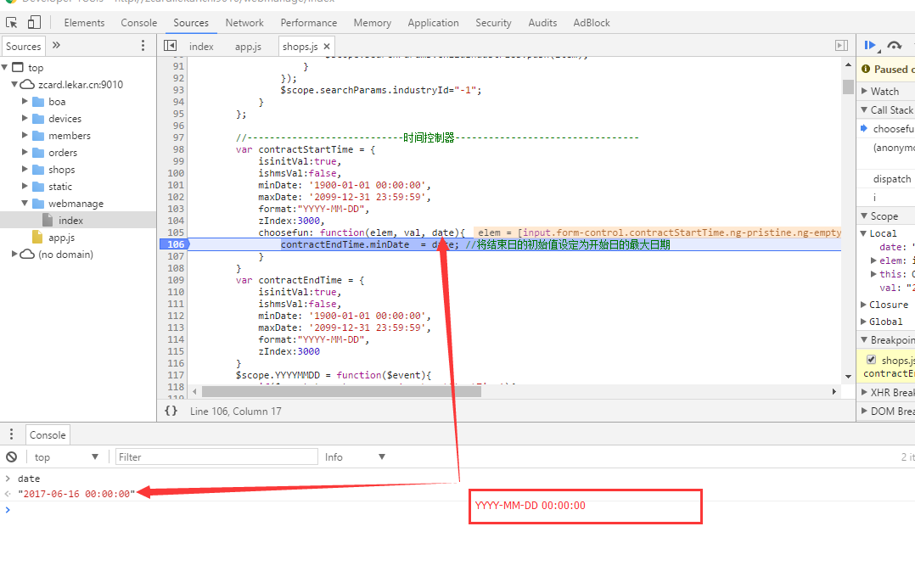Open the Audits panel
This screenshot has height=588, width=915.
point(542,23)
